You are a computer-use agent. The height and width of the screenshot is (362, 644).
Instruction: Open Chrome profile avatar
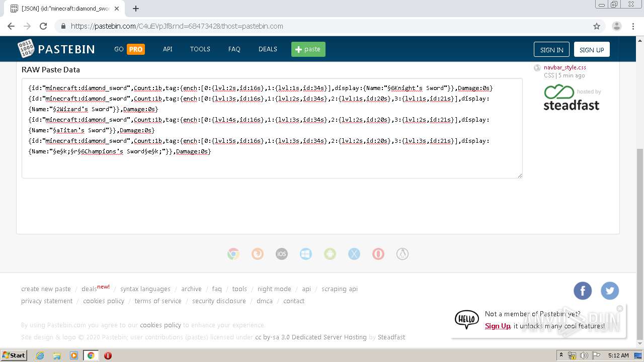coord(617,26)
